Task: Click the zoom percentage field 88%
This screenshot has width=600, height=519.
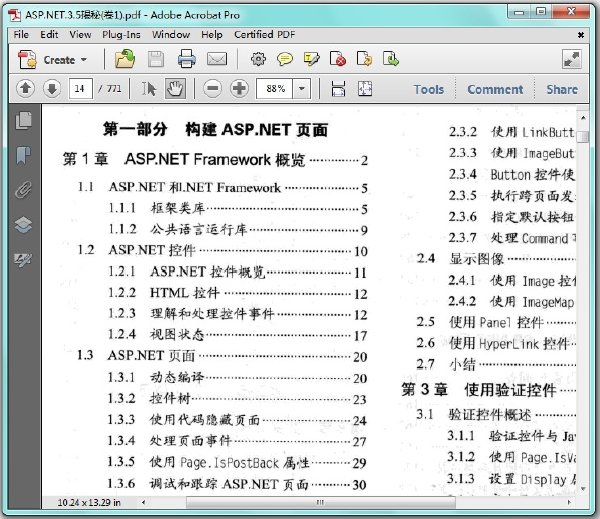Action: (x=275, y=89)
